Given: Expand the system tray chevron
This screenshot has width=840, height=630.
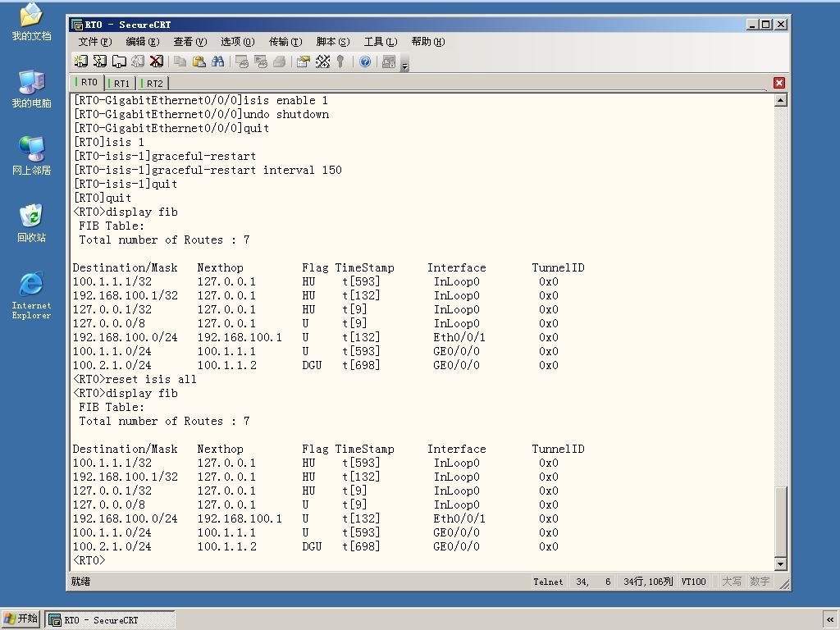Looking at the screenshot, I should (x=830, y=619).
